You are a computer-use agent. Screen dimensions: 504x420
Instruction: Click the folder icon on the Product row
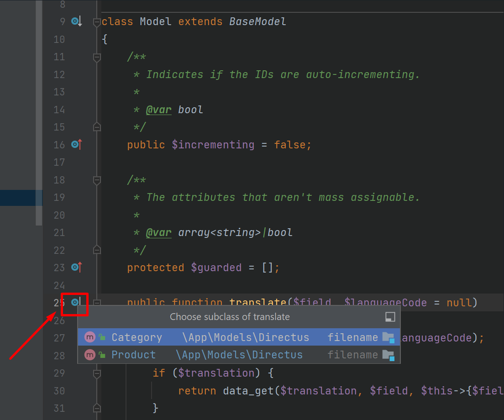389,355
